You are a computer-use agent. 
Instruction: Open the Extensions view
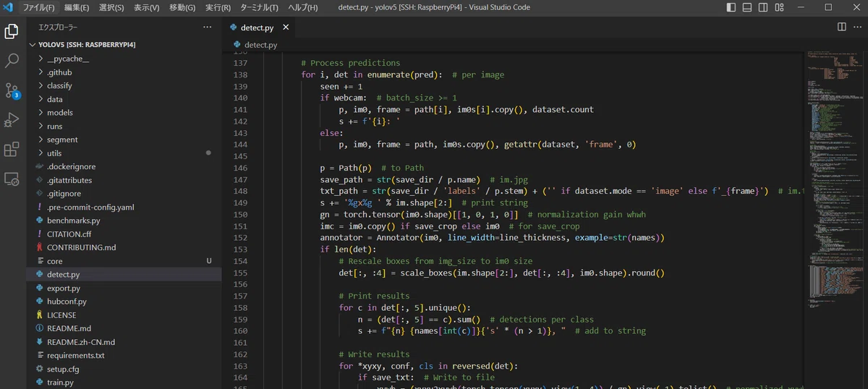pyautogui.click(x=12, y=149)
